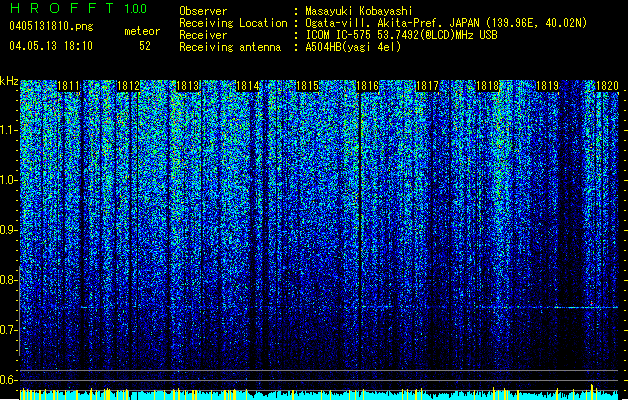Click the 'Receiver' field label
The width and height of the screenshot is (629, 400).
pyautogui.click(x=203, y=35)
